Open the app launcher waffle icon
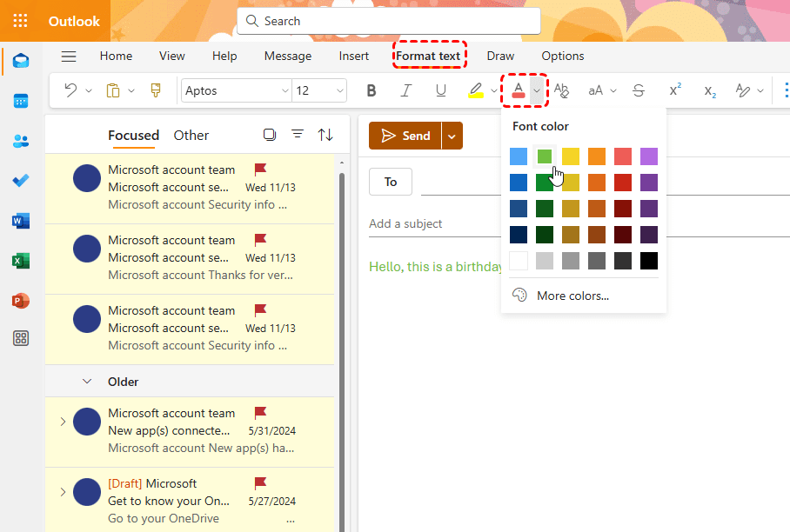The height and width of the screenshot is (532, 790). tap(20, 21)
